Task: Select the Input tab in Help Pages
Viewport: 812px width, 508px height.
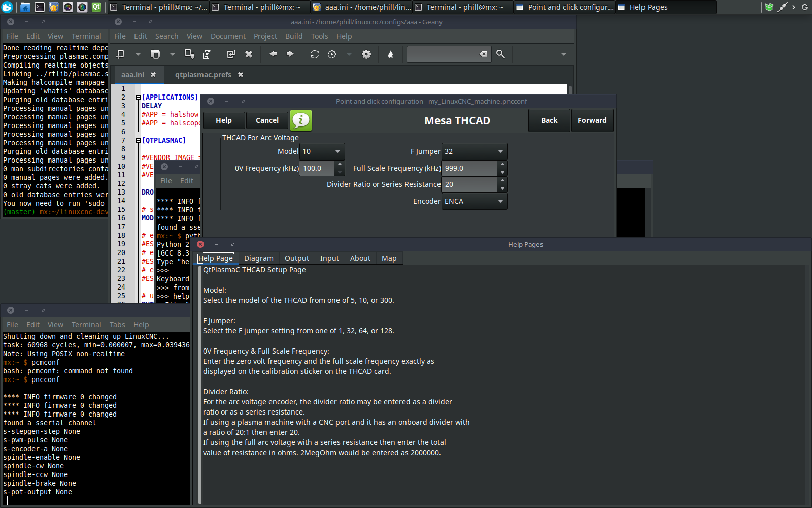Action: (329, 258)
